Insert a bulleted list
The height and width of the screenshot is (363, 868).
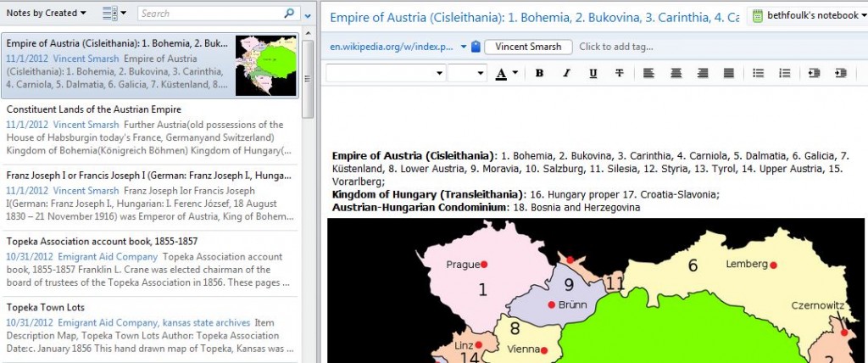[759, 73]
